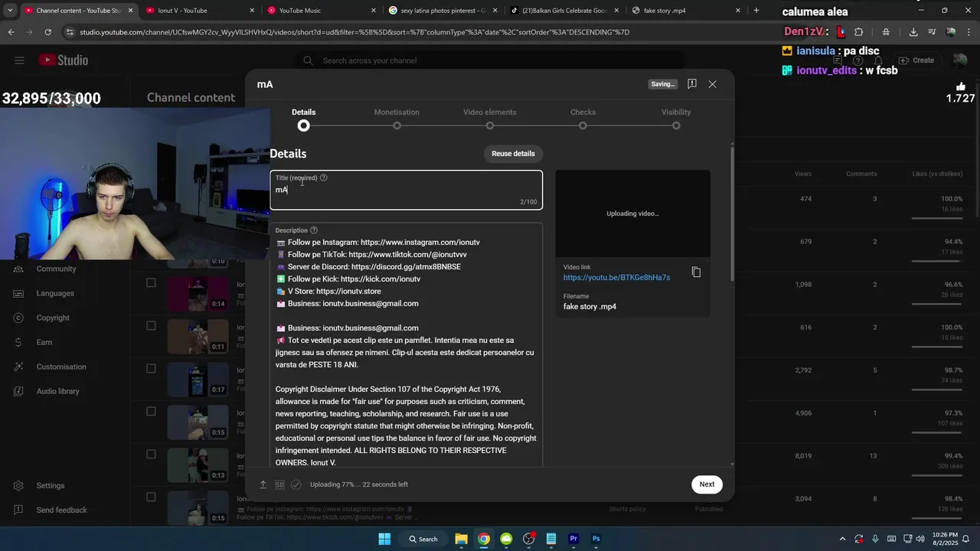Select checkbox for the 0:17 video row
Viewport: 980px width, 551px height.
pyautogui.click(x=151, y=369)
